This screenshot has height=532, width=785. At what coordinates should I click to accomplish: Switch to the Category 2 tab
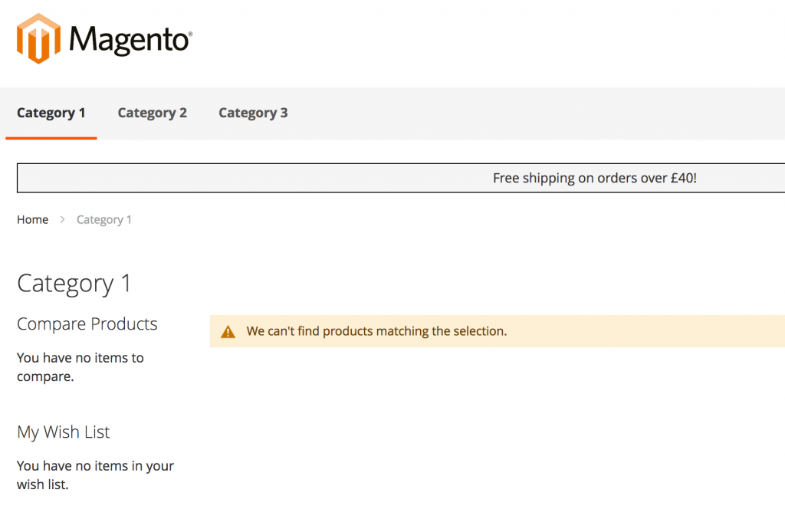pyautogui.click(x=152, y=113)
